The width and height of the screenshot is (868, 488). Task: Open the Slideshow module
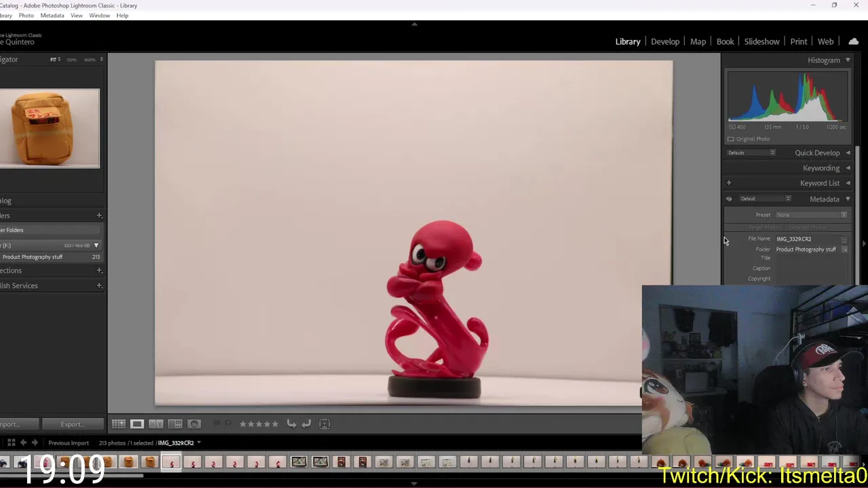coord(762,41)
